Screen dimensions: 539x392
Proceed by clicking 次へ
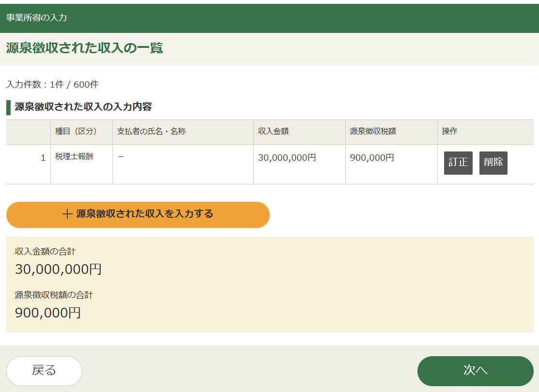pyautogui.click(x=475, y=371)
